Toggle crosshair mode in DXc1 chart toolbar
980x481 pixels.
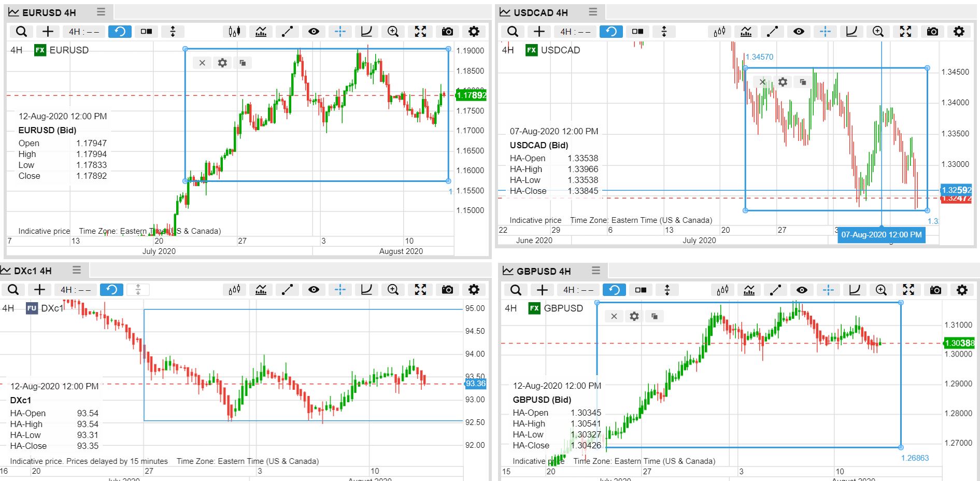tap(340, 290)
